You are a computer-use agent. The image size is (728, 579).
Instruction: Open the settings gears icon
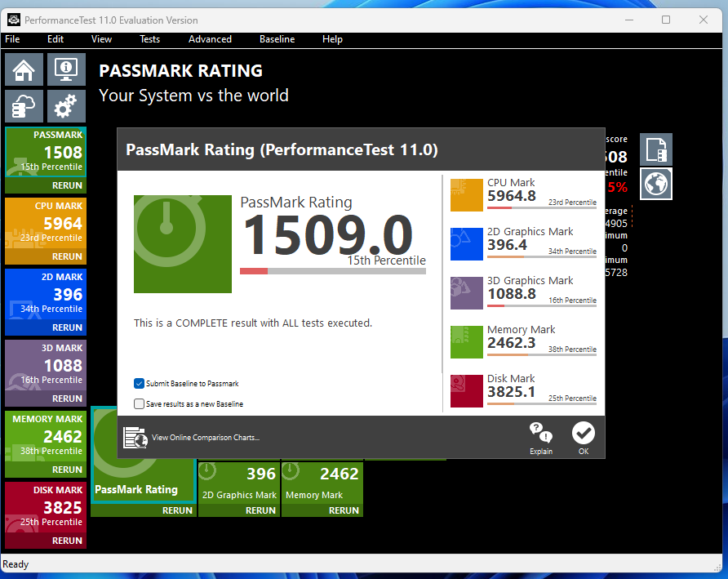click(66, 106)
